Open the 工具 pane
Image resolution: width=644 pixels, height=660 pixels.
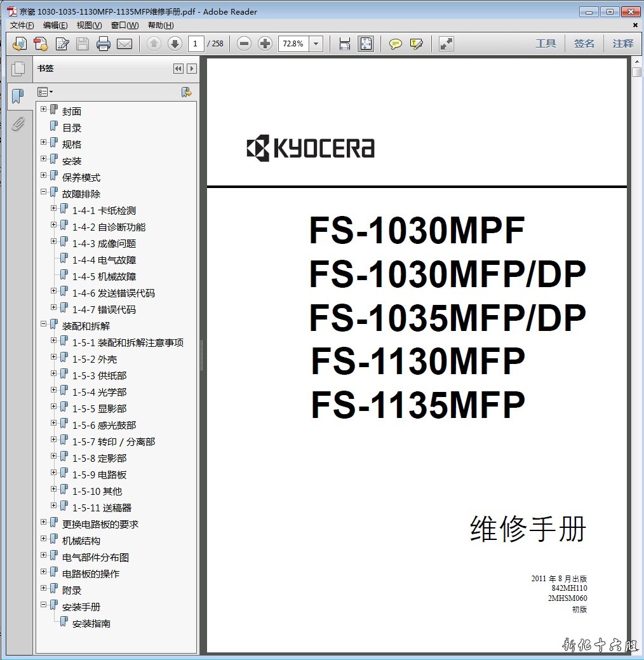tap(546, 44)
